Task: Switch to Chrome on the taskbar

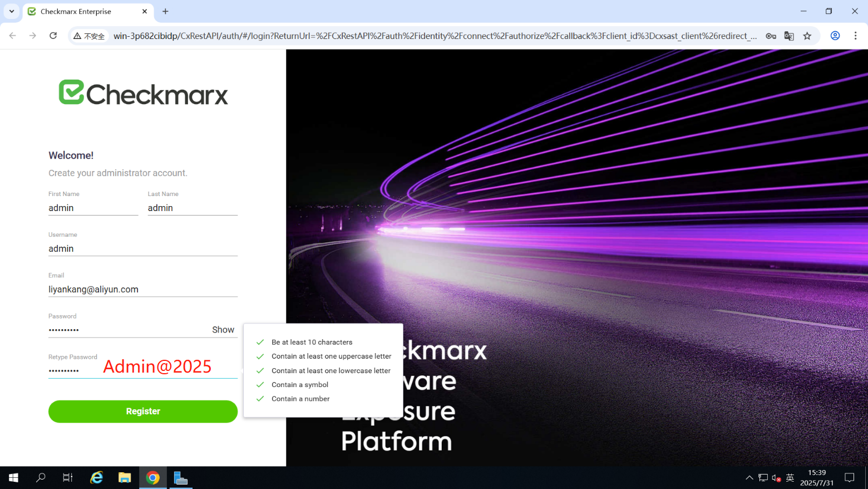Action: (x=152, y=478)
